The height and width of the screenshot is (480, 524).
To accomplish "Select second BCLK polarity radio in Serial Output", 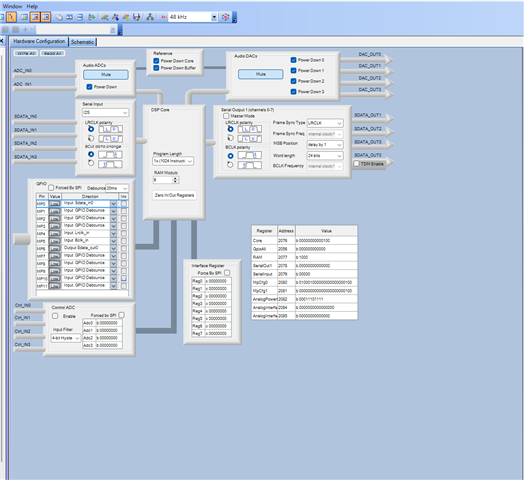I will click(230, 164).
